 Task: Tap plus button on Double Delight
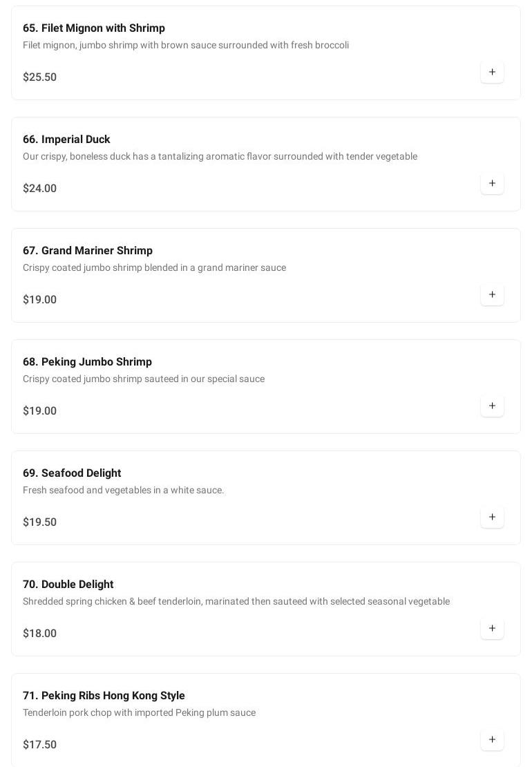click(x=492, y=628)
